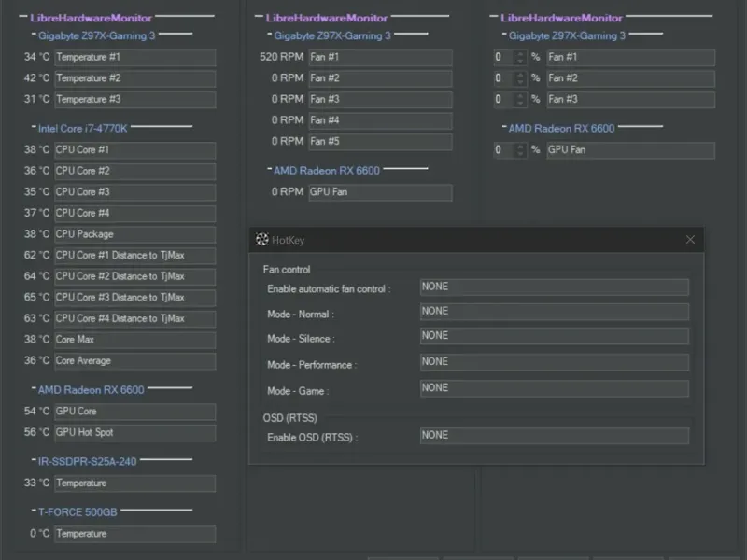Select the CPU Core #1 name field
Screen dimensions: 747x560
point(134,150)
